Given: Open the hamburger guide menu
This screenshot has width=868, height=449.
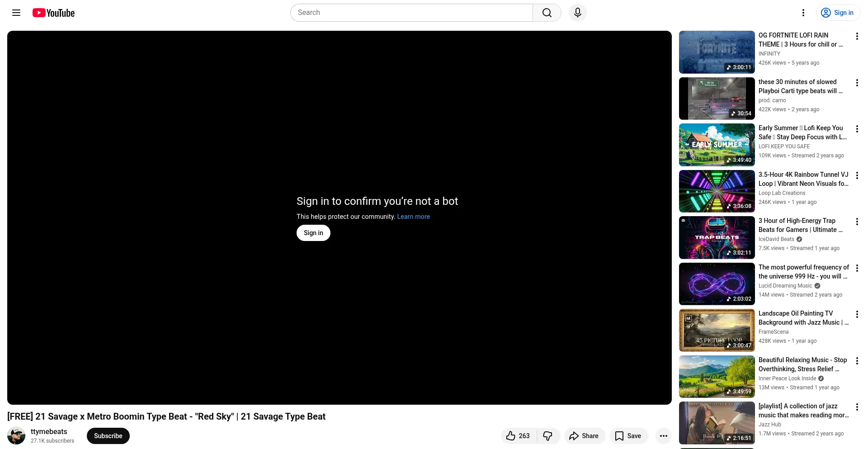Looking at the screenshot, I should (x=16, y=13).
